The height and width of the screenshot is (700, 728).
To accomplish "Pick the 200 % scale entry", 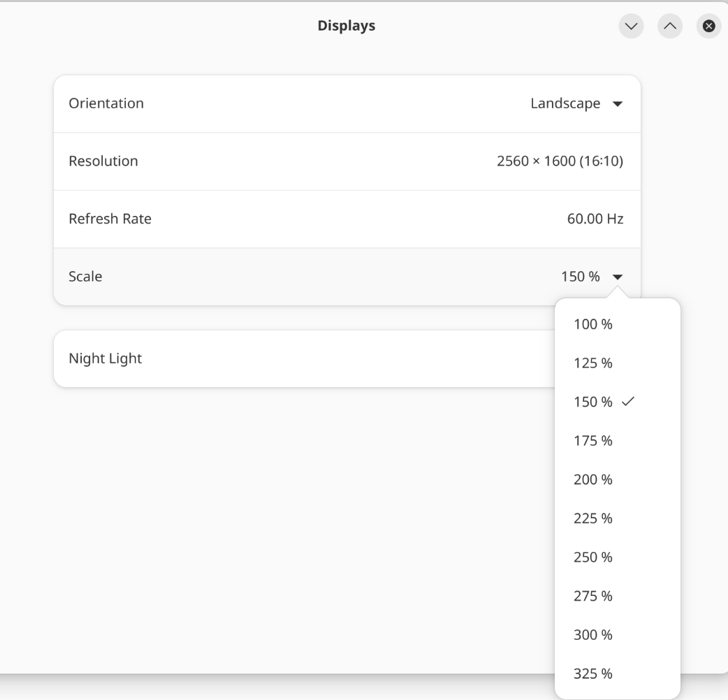I will click(x=592, y=480).
